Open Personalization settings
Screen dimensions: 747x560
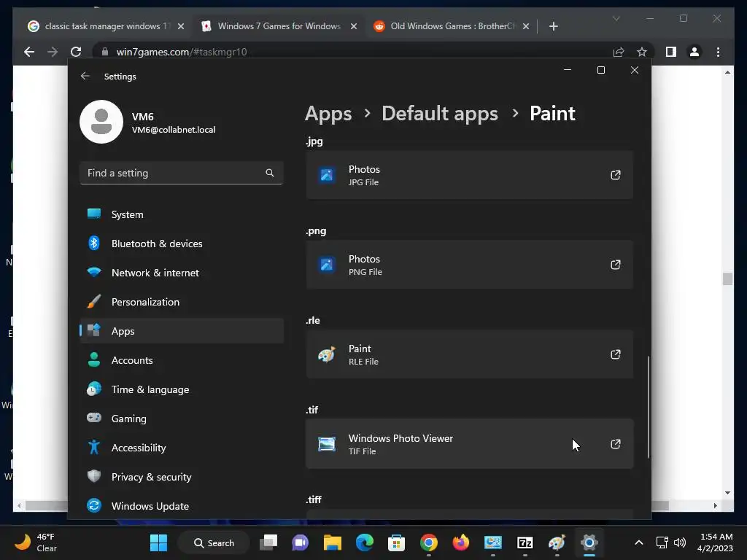click(182, 302)
